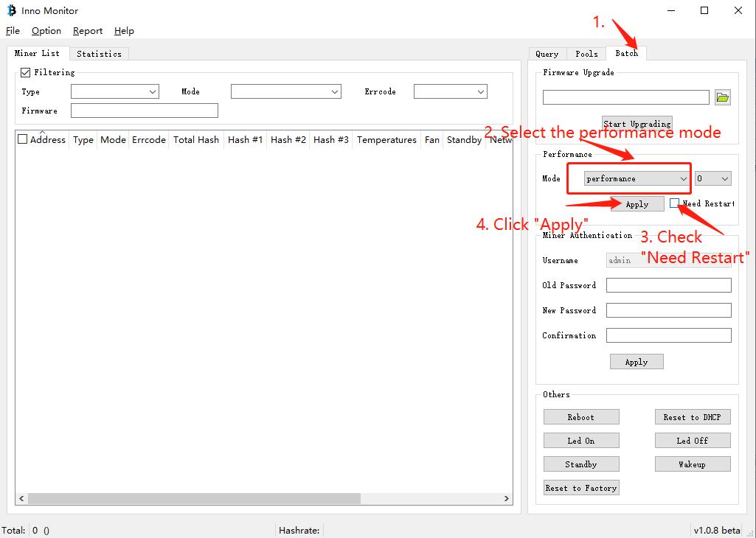Open the performance Mode dropdown
The image size is (756, 538).
tap(636, 178)
